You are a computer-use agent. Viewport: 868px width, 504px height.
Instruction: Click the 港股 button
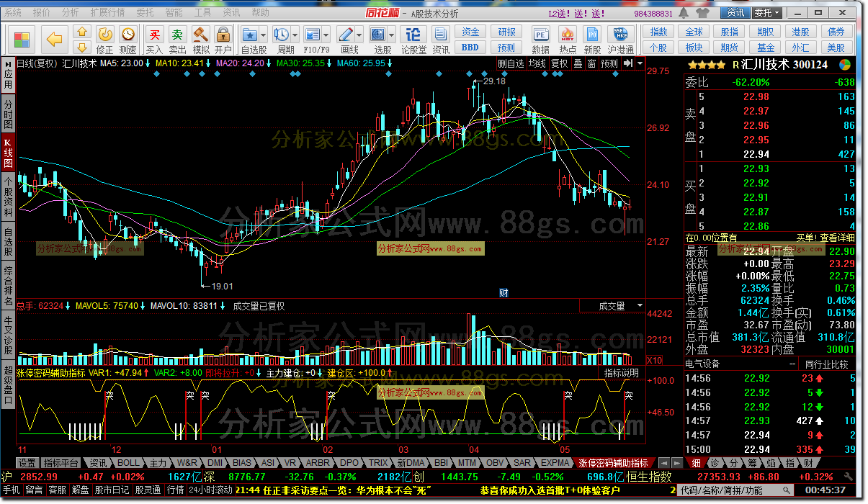point(800,32)
